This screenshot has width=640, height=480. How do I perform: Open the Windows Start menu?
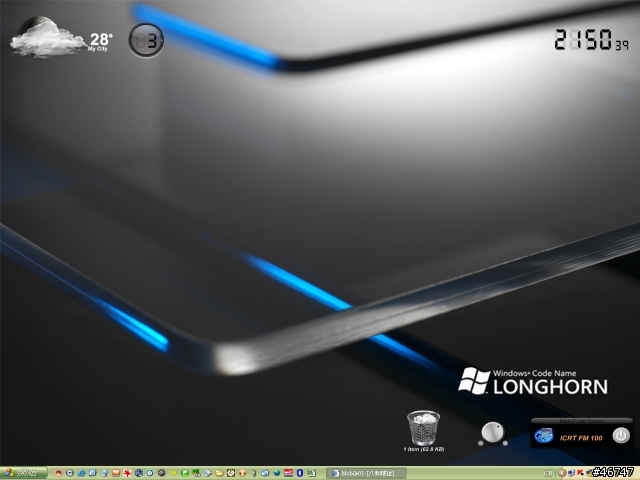(24, 473)
